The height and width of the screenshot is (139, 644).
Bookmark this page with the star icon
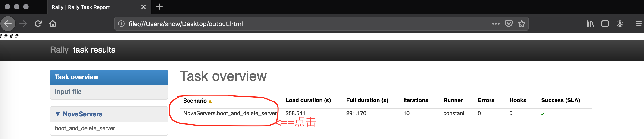coord(522,24)
